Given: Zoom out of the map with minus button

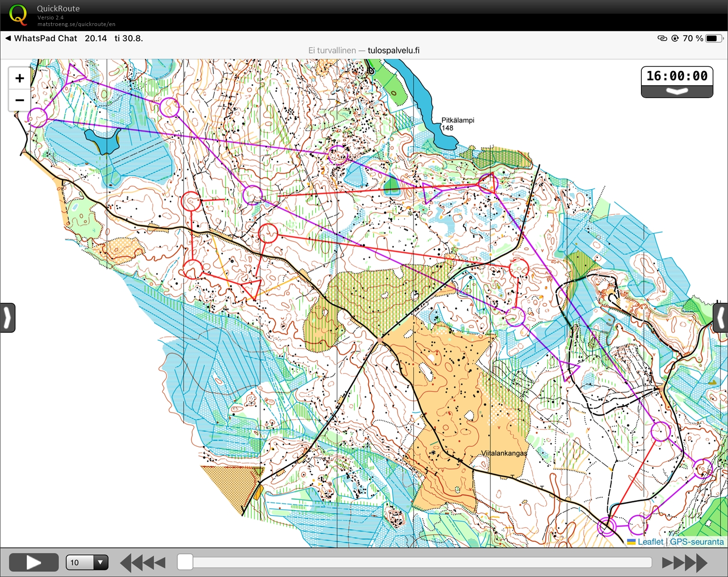Looking at the screenshot, I should (19, 100).
